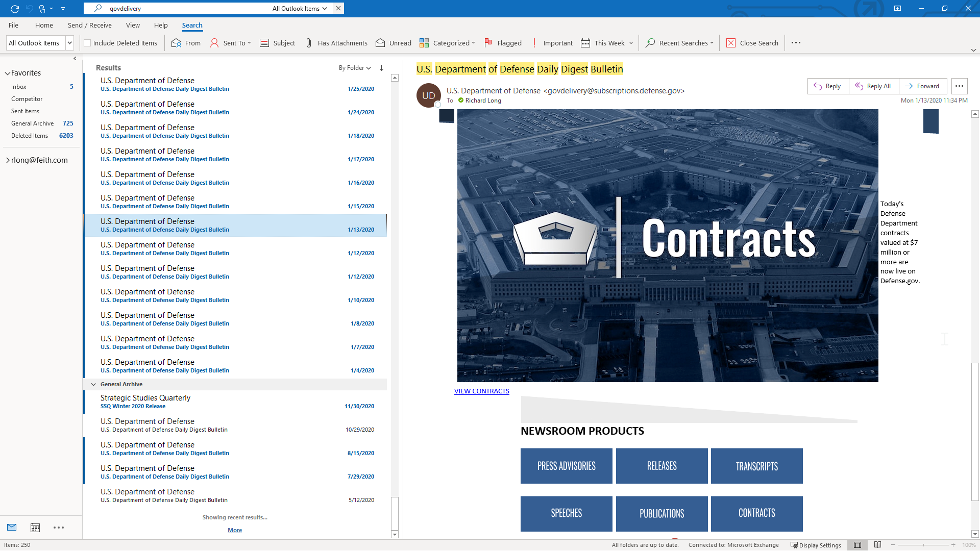Viewport: 980px width, 551px height.
Task: Click the PRESS ADVISORIES tile
Action: click(x=567, y=466)
